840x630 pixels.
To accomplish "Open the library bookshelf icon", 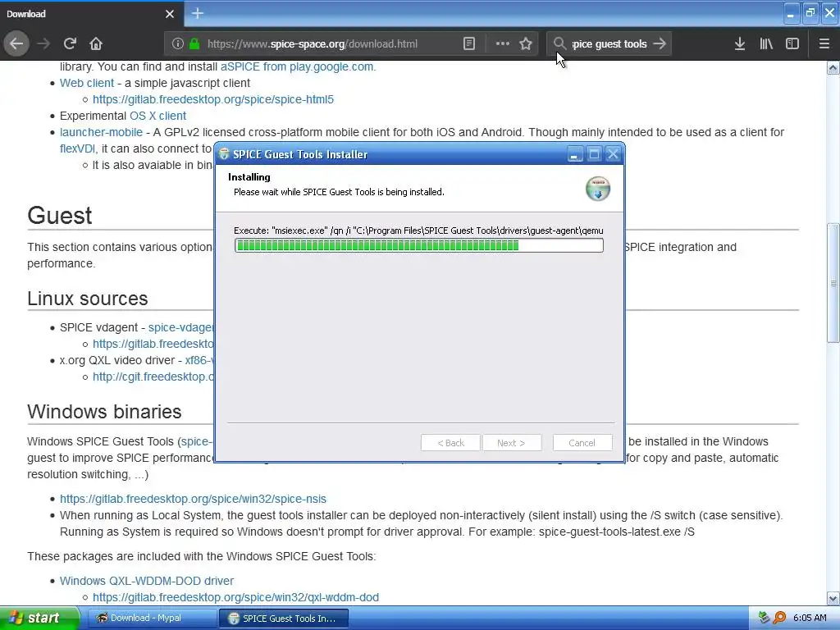I will click(766, 44).
